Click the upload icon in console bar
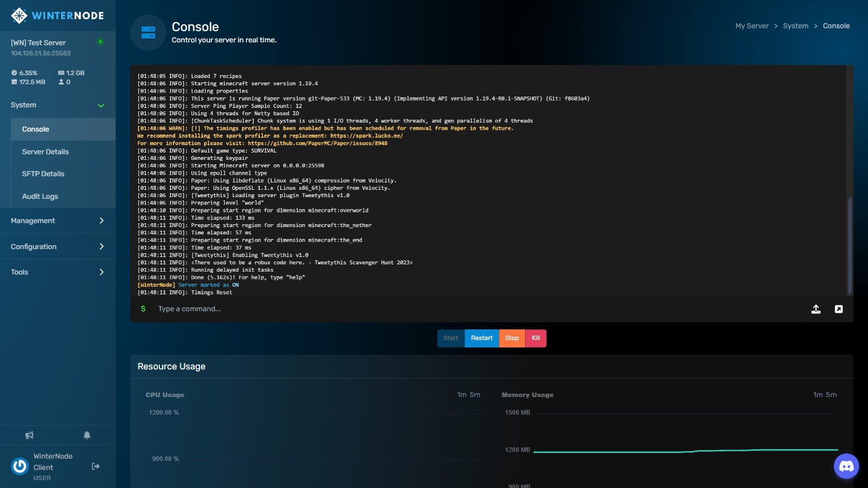 [816, 309]
